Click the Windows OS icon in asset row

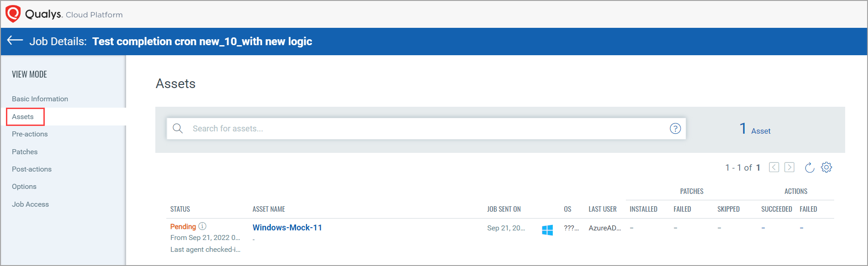pyautogui.click(x=547, y=230)
